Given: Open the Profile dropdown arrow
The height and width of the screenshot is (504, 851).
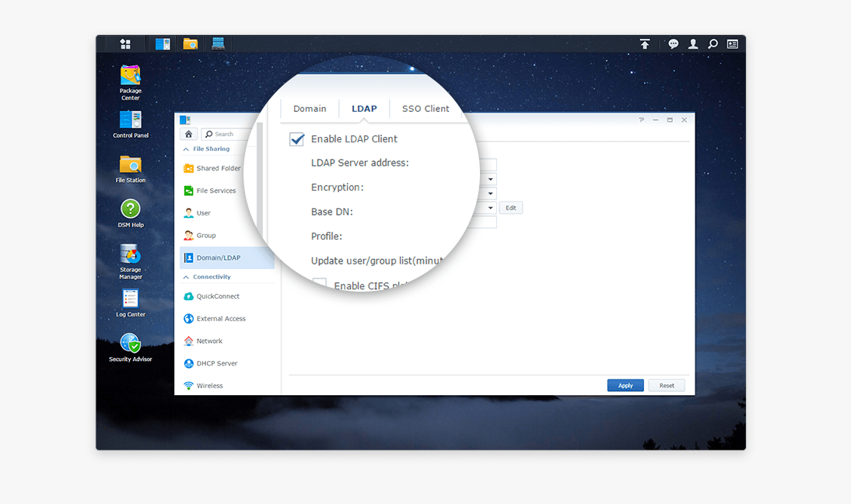Looking at the screenshot, I should coord(490,208).
